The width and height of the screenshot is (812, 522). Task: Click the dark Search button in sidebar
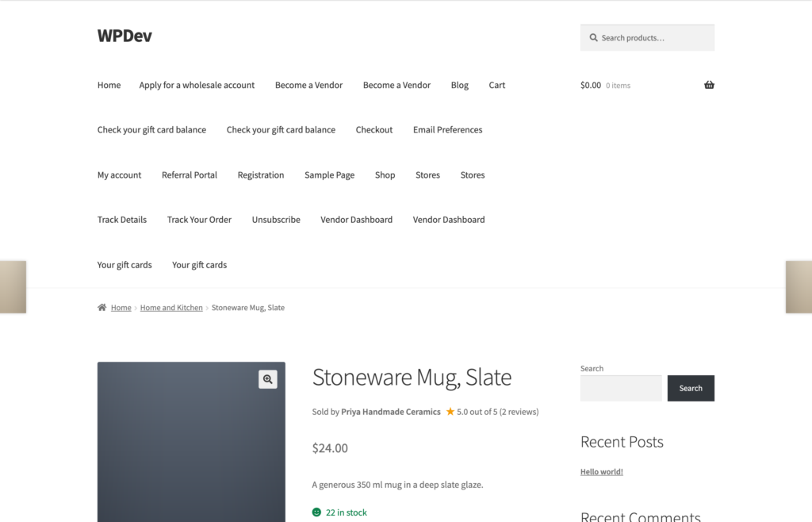(x=691, y=389)
